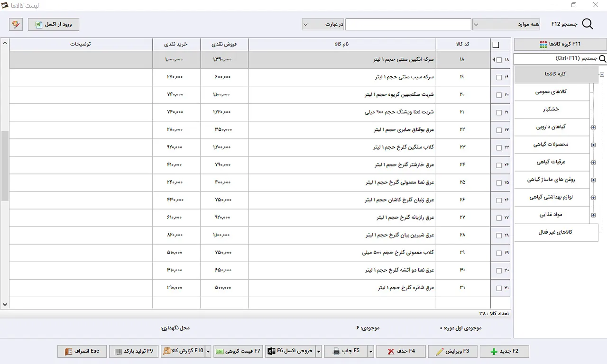Viewport: 607px width, 364px height.
Task: Tick the select-all checkbox in the table header
Action: point(496,45)
